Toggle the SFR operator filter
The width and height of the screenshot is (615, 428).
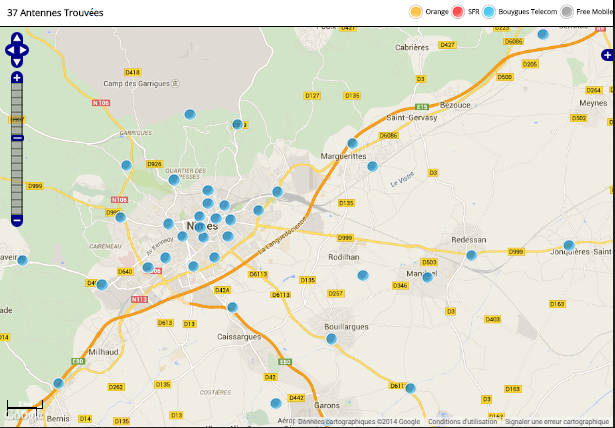[x=459, y=12]
